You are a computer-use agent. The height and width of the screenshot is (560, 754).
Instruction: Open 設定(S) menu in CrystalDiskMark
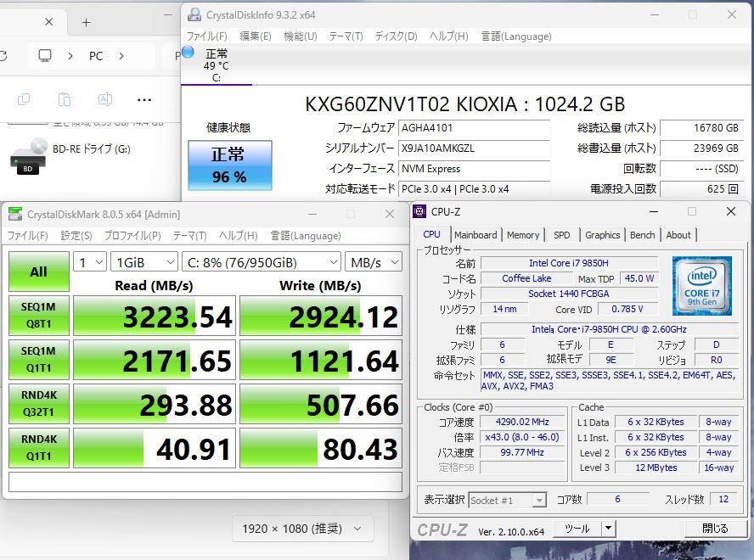(76, 236)
